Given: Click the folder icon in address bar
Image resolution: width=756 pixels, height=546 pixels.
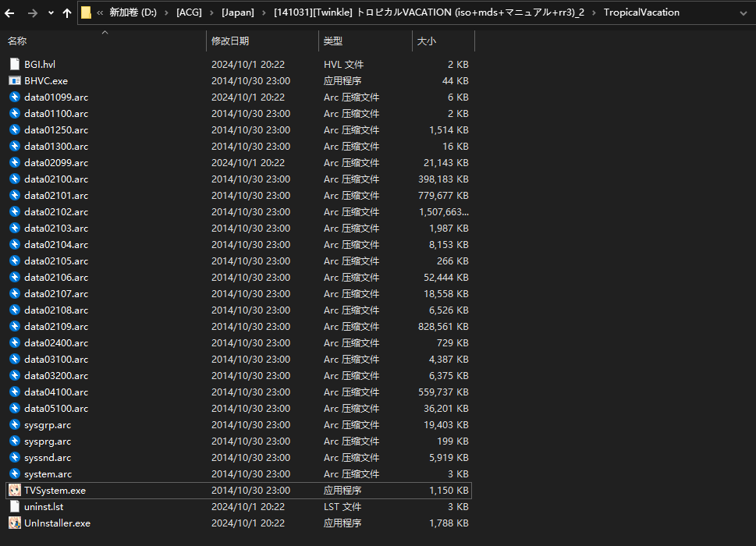Looking at the screenshot, I should click(87, 12).
